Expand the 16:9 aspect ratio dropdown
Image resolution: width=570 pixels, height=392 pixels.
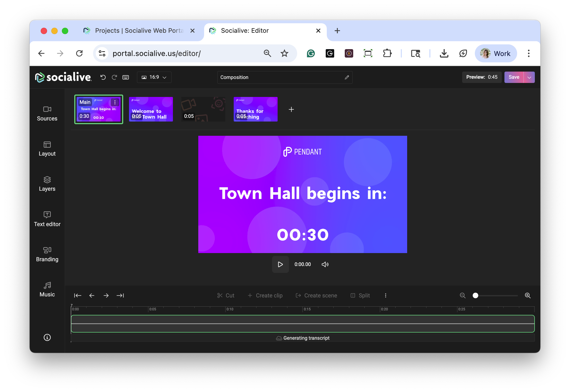tap(154, 77)
